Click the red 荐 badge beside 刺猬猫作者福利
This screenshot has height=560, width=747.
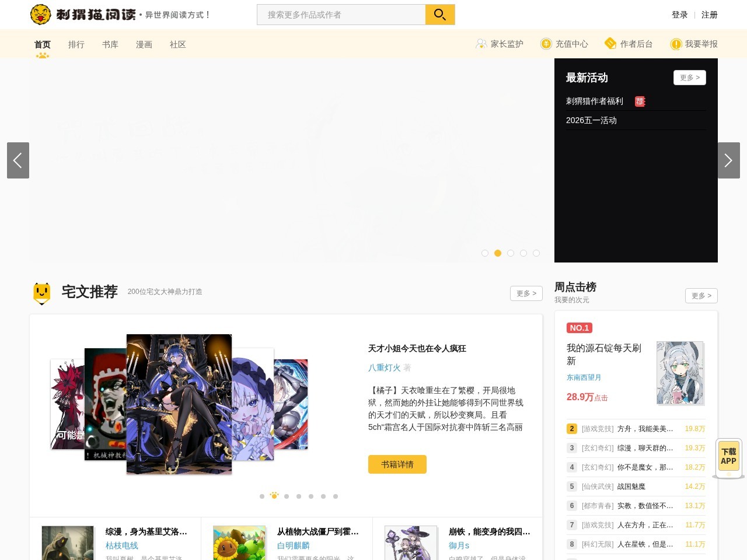640,101
